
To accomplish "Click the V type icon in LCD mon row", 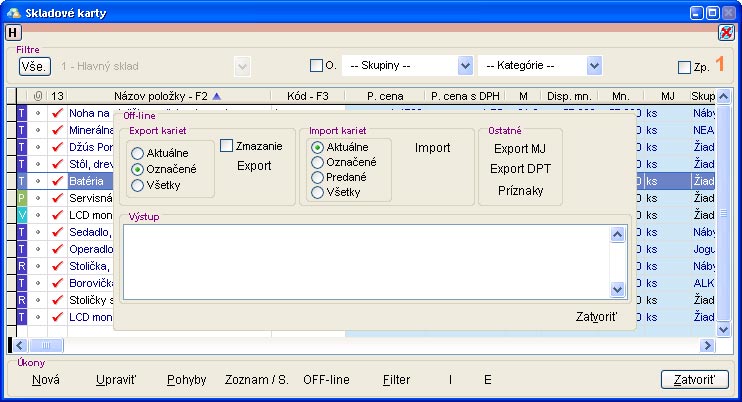I will (22, 215).
